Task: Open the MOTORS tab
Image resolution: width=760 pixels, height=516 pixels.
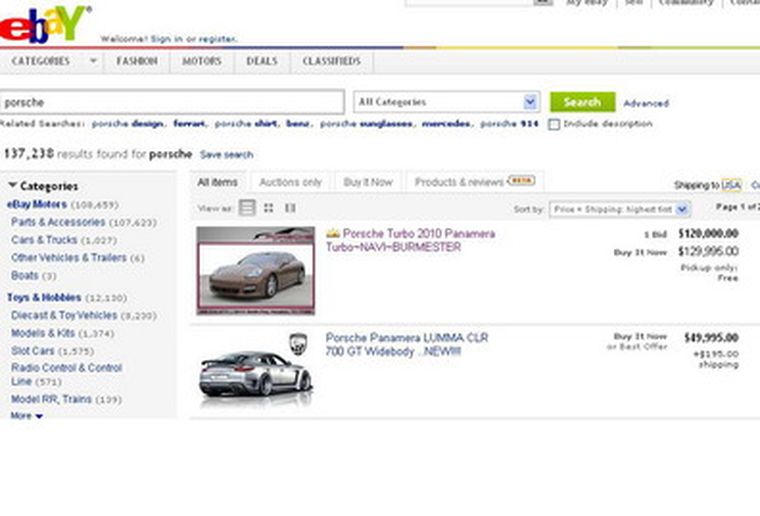Action: coord(202,61)
